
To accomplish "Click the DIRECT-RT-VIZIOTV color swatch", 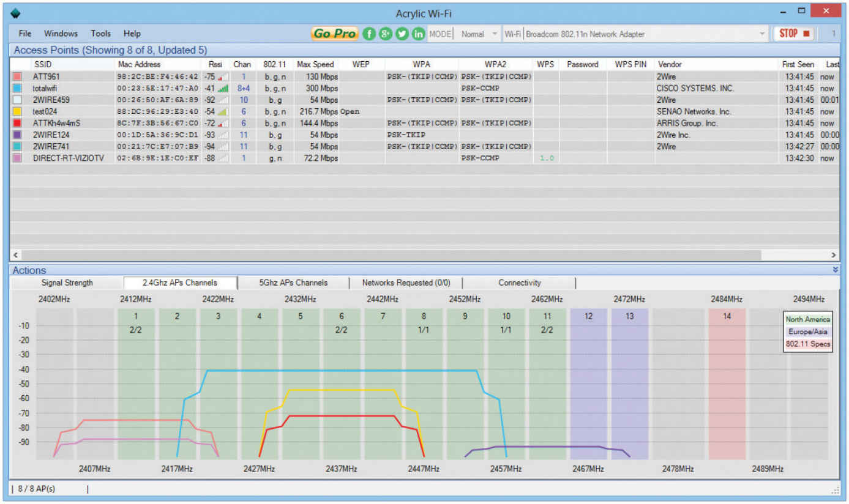I will pos(17,158).
